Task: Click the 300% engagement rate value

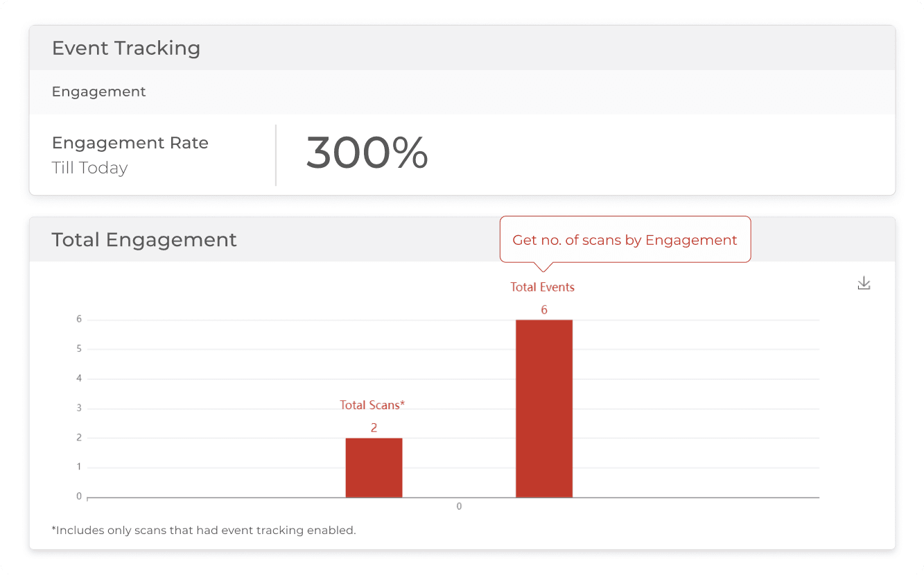Action: (367, 153)
